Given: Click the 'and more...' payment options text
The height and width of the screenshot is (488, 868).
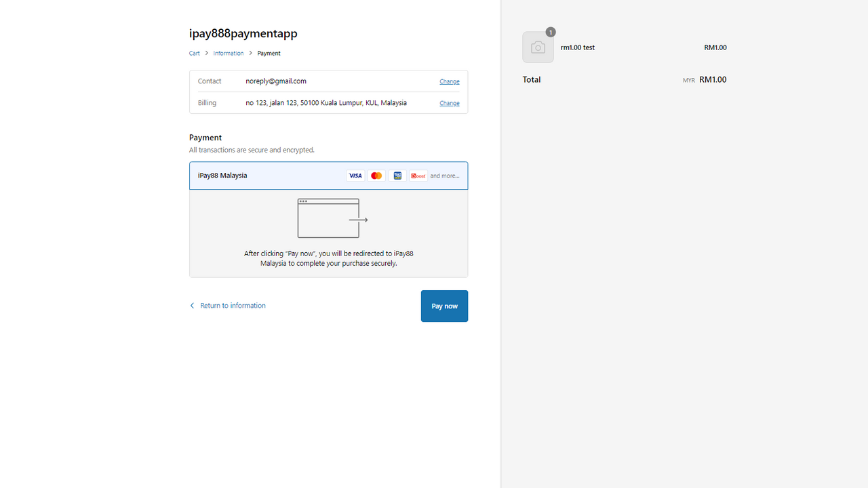Looking at the screenshot, I should 445,176.
